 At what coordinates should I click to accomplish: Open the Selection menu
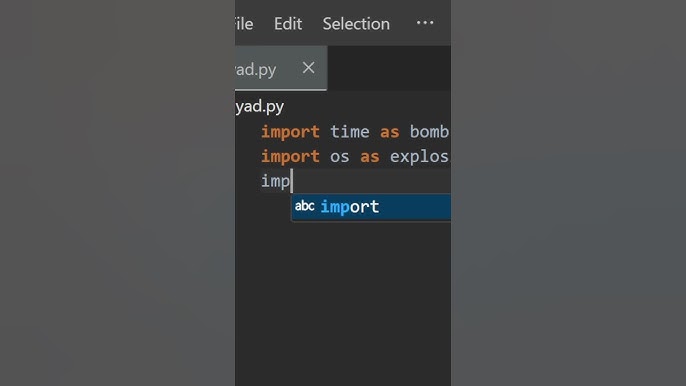356,24
